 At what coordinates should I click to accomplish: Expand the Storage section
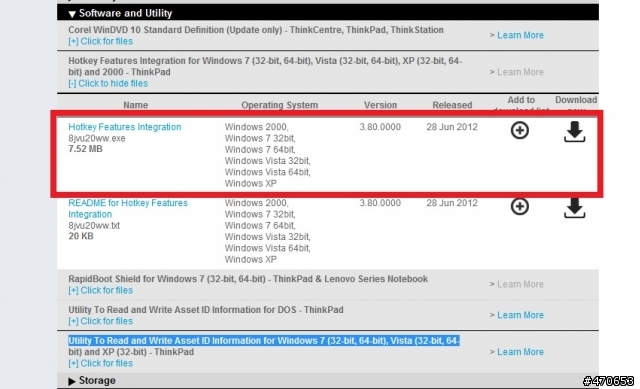coord(72,381)
